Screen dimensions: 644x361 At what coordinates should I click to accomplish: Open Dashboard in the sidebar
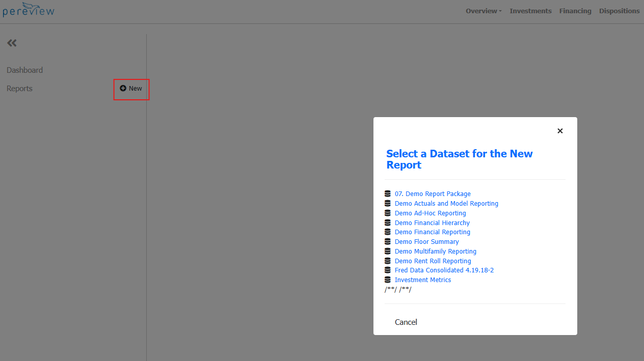(x=24, y=70)
